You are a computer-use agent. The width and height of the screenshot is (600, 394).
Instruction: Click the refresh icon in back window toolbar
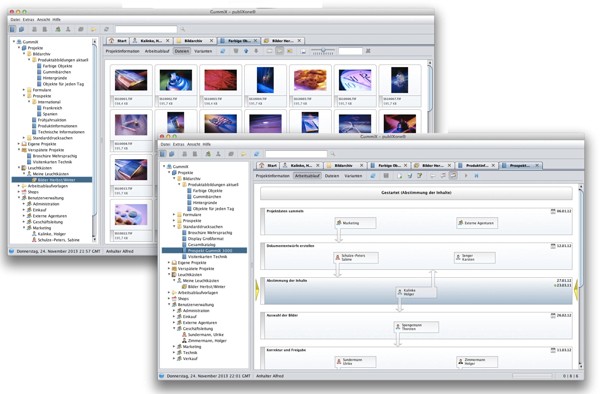tap(106, 29)
